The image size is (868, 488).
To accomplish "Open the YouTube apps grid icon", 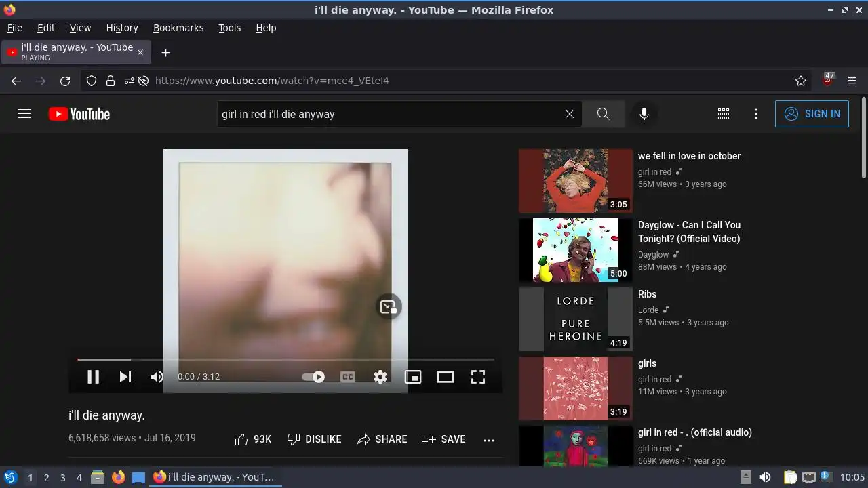I will pos(724,114).
